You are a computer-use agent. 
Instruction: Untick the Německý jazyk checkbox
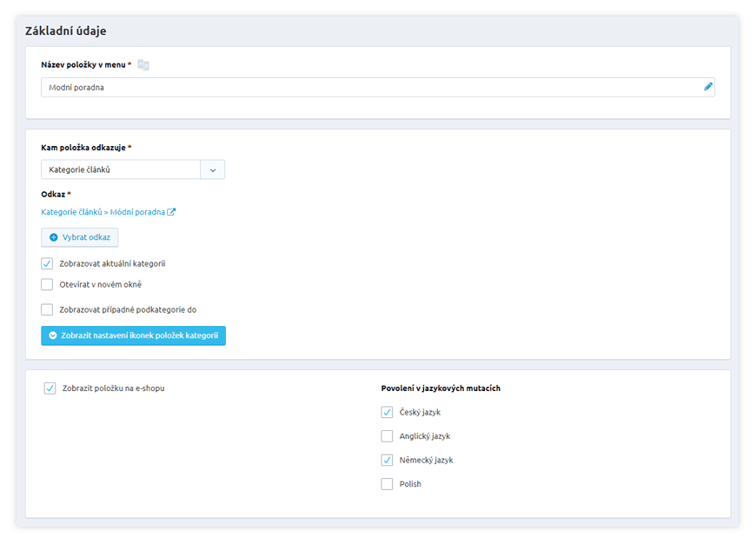click(387, 460)
